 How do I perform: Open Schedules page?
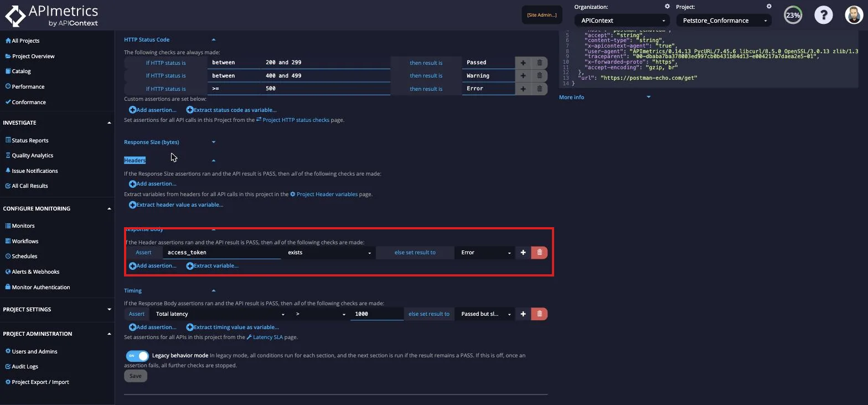pyautogui.click(x=21, y=256)
